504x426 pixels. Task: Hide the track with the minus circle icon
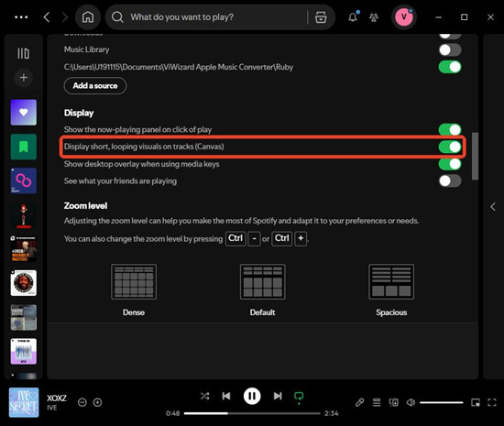[x=82, y=402]
